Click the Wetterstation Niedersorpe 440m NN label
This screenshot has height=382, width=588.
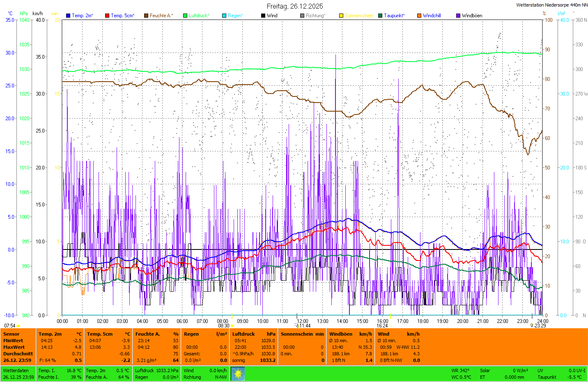pos(551,5)
